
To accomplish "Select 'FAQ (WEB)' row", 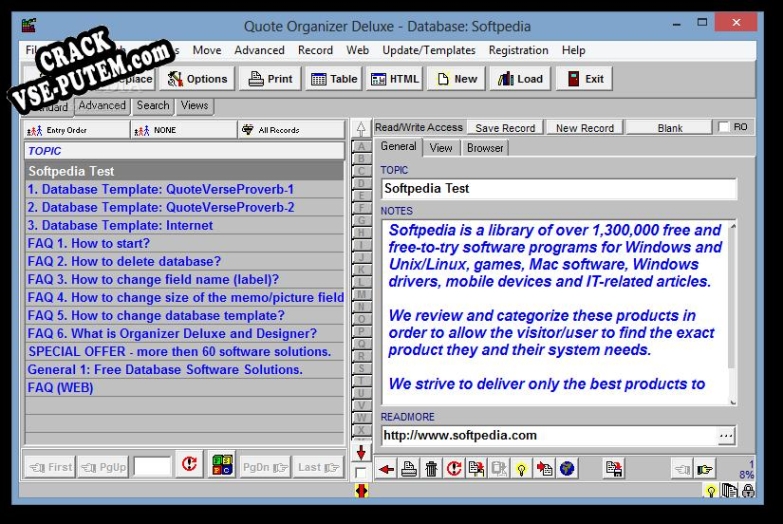I will click(184, 388).
